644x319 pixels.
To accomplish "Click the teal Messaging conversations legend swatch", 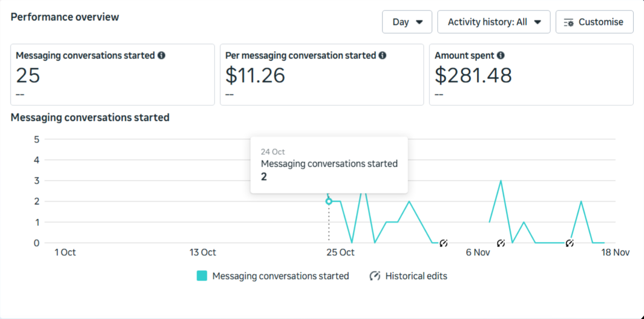I will pyautogui.click(x=202, y=276).
